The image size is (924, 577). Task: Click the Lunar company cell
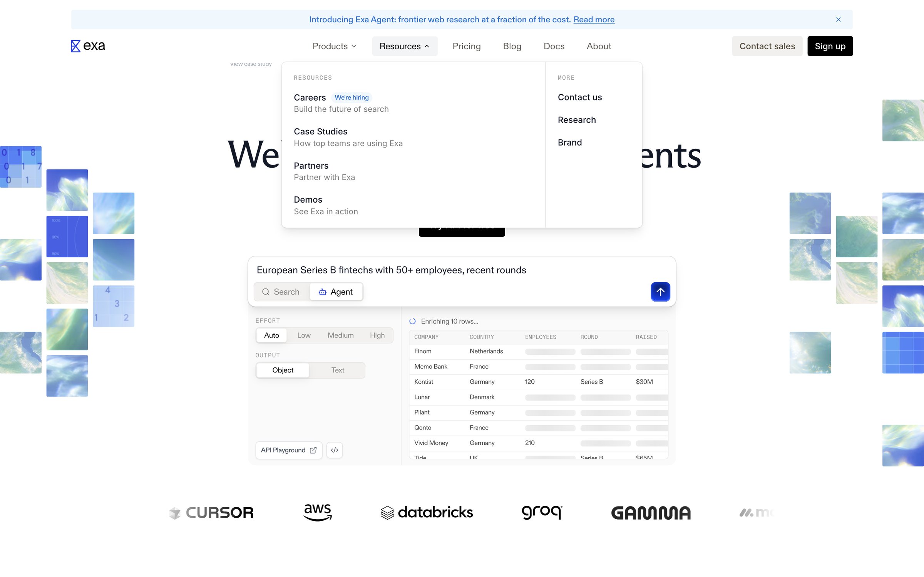pyautogui.click(x=422, y=397)
